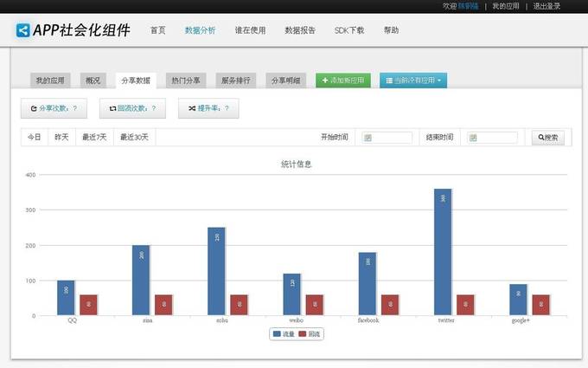Screen dimensions: 588x368
Task: Switch to the 服务排行 tab
Action: (236, 81)
